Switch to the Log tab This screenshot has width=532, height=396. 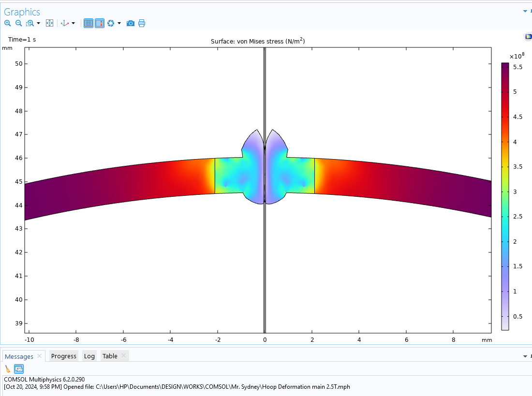click(89, 356)
